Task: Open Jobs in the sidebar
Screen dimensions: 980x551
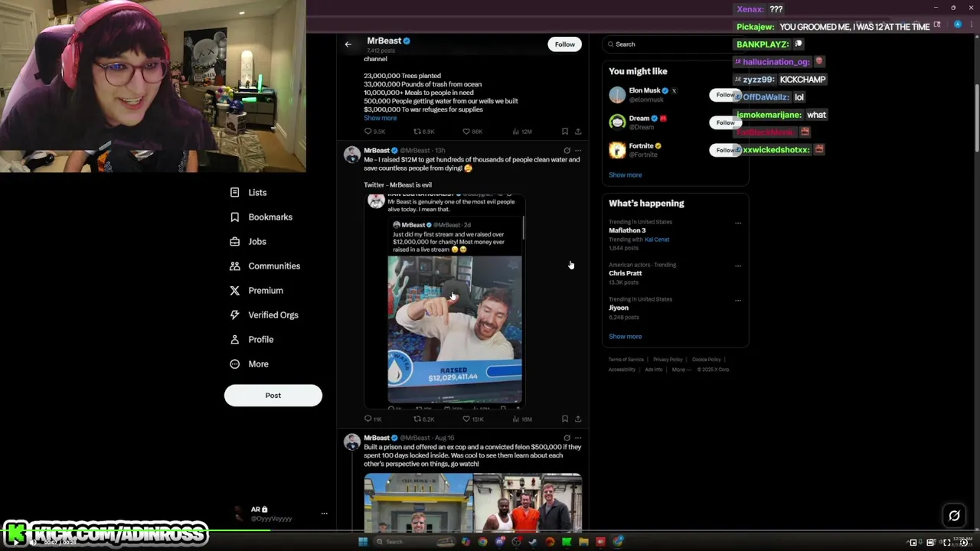Action: point(257,242)
